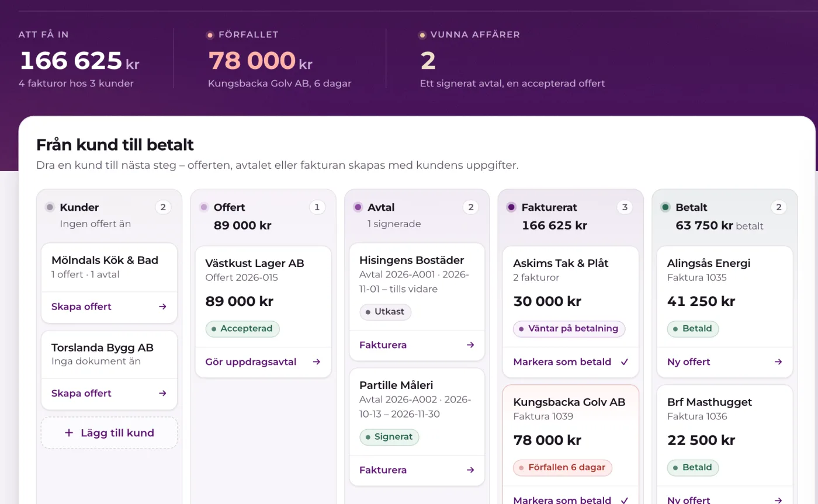The image size is (818, 504).
Task: Click Gör uppdragsavtal for Västkust Lager AB
Action: click(x=263, y=362)
